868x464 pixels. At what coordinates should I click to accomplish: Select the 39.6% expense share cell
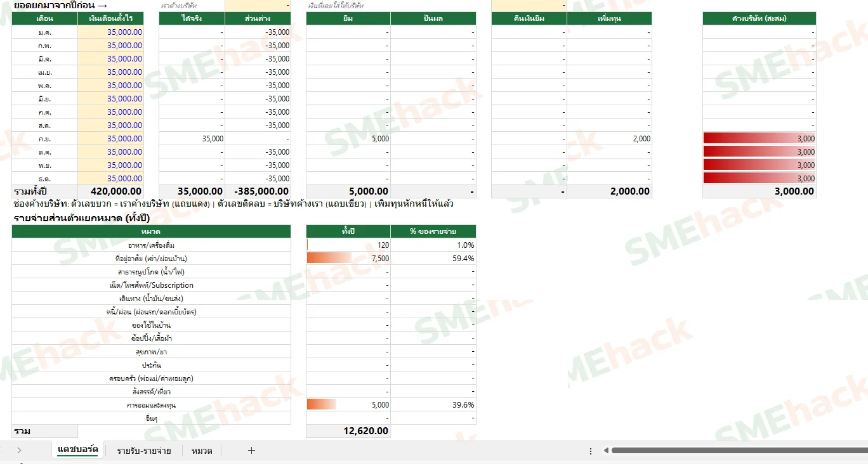pos(433,404)
